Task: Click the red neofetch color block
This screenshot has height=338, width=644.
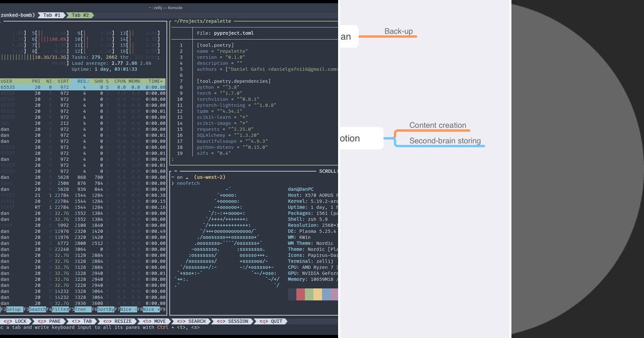Action: [x=301, y=295]
